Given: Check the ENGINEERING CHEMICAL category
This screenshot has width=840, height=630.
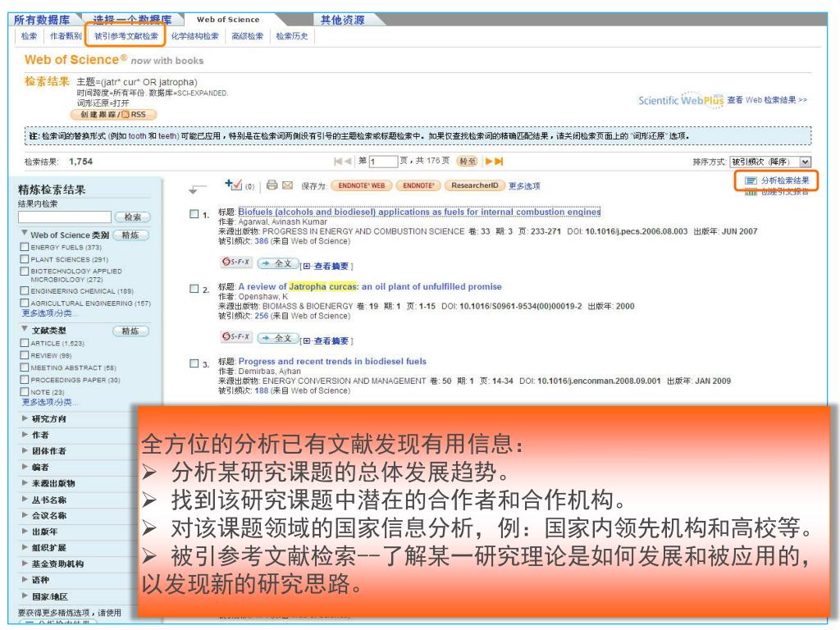Looking at the screenshot, I should pos(24,290).
